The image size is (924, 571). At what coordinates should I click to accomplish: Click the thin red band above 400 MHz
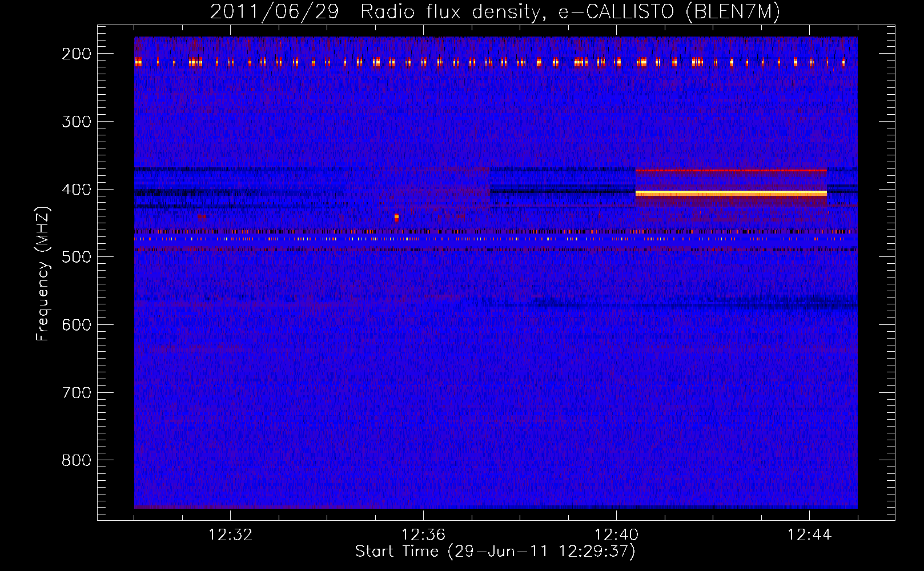click(x=731, y=170)
